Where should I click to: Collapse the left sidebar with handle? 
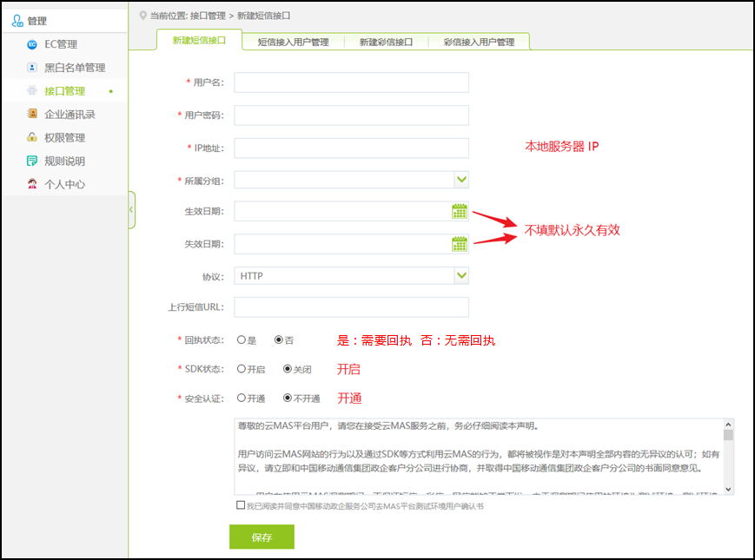[x=131, y=210]
